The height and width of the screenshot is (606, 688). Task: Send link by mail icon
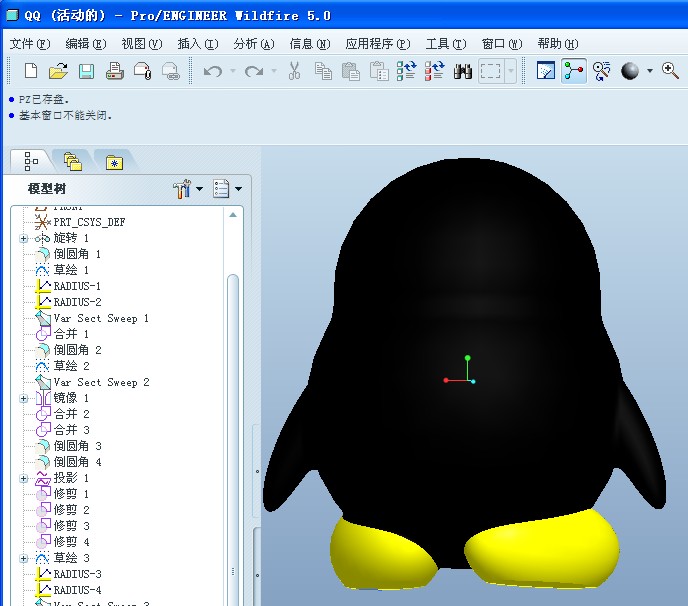click(171, 71)
